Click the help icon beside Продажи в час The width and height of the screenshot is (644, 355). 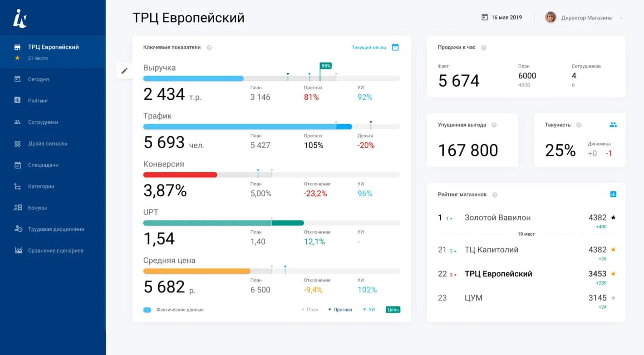coord(484,48)
